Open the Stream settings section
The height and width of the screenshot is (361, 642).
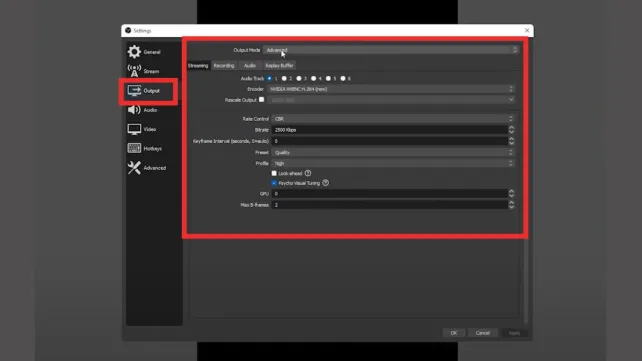[x=143, y=71]
